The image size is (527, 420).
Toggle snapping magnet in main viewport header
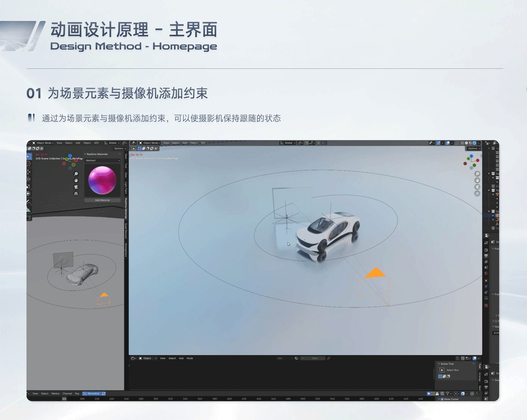pyautogui.click(x=308, y=143)
